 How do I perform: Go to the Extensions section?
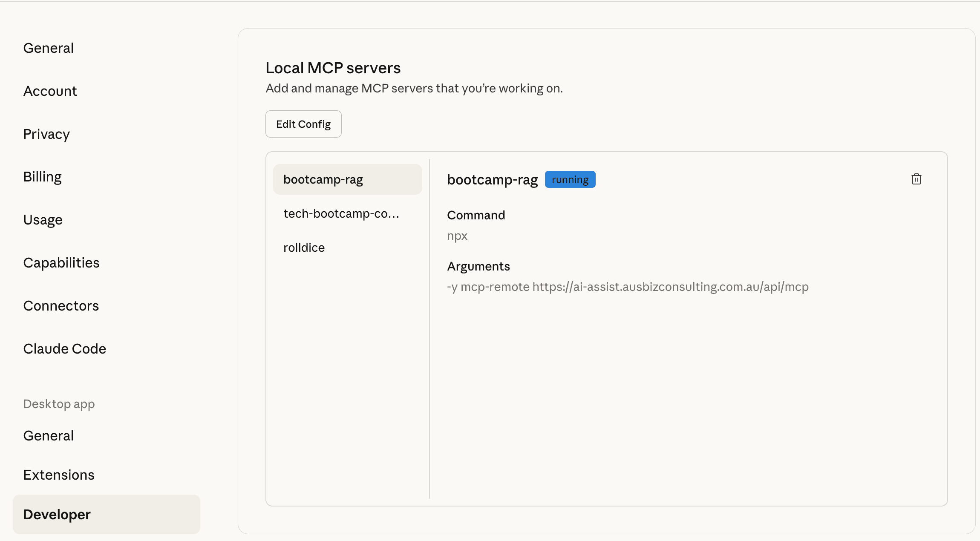pyautogui.click(x=59, y=475)
